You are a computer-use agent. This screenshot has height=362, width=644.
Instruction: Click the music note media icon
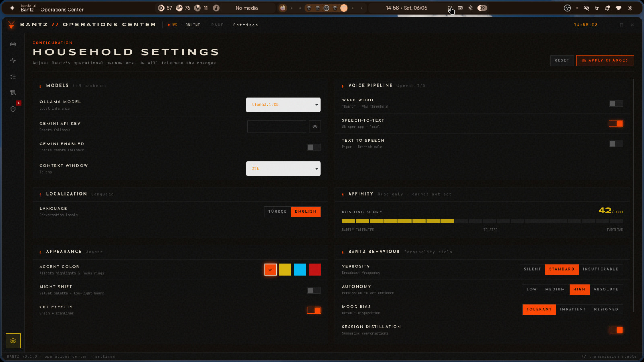[x=216, y=8]
